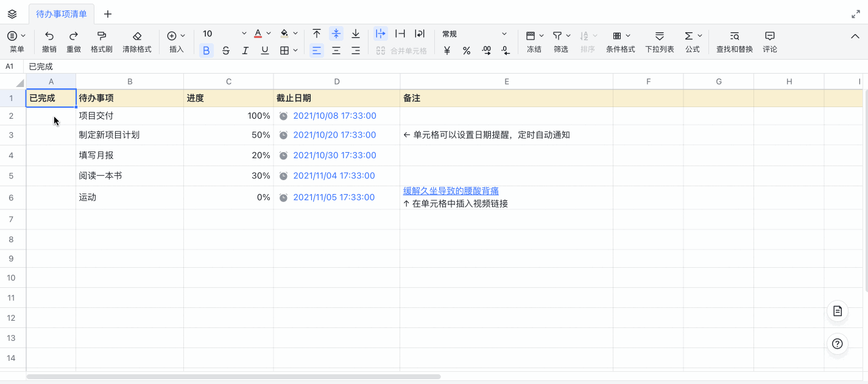Click the clear formatting (清除格式) eraser icon
Screen dimensions: 868x384
click(137, 36)
